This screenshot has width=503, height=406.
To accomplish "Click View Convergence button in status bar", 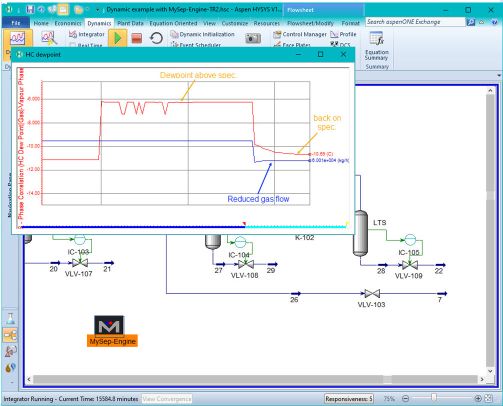I will point(167,399).
